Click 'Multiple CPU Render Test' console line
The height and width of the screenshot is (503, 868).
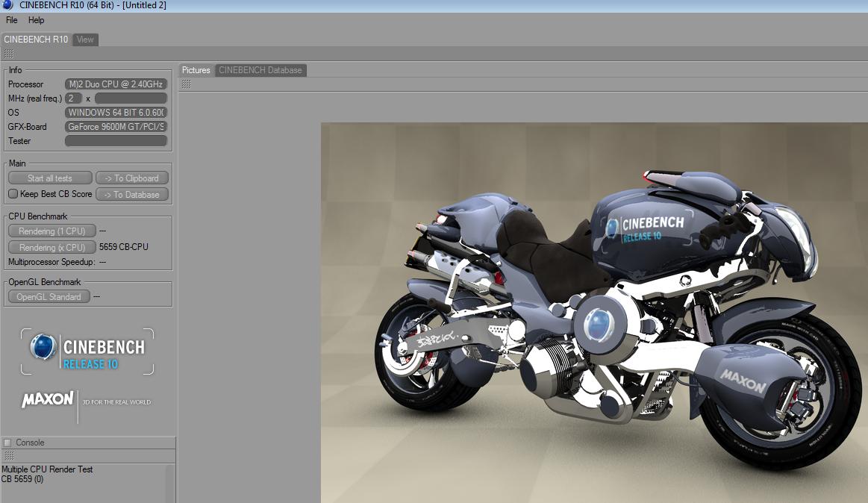point(47,469)
